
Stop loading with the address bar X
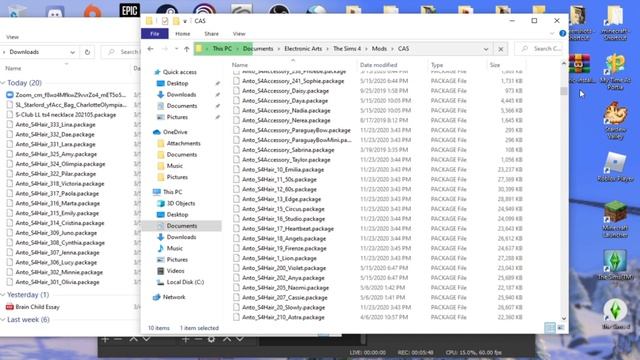pyautogui.click(x=501, y=49)
